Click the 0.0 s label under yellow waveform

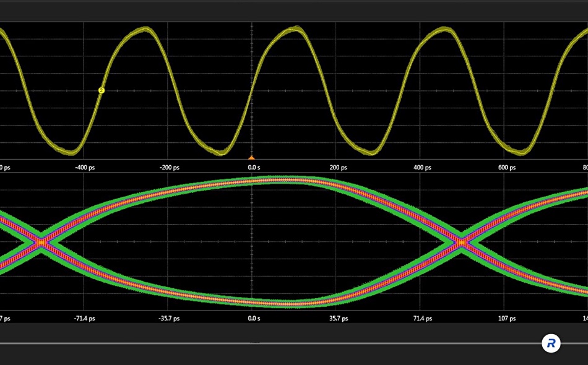254,168
